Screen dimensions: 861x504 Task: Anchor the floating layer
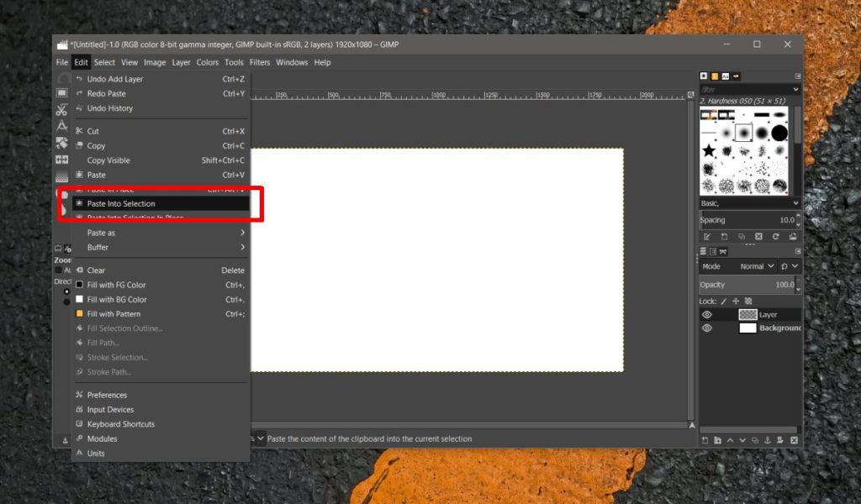(x=767, y=440)
